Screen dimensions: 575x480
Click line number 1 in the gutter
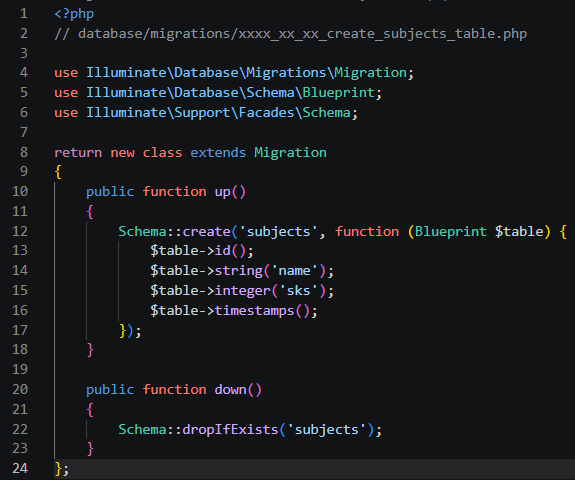(24, 14)
